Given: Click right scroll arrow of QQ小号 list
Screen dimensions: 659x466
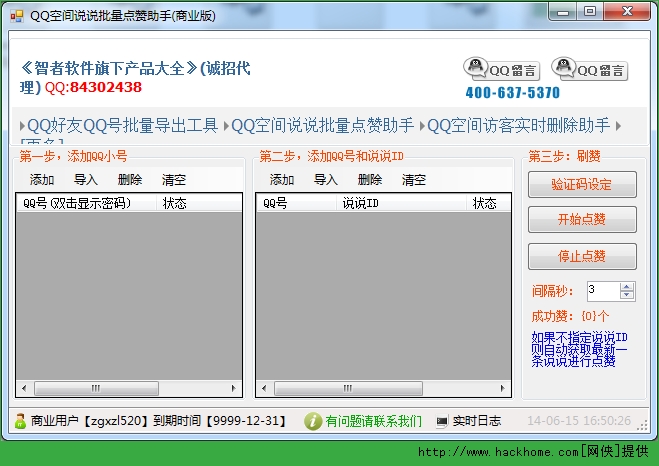Looking at the screenshot, I should [x=234, y=388].
